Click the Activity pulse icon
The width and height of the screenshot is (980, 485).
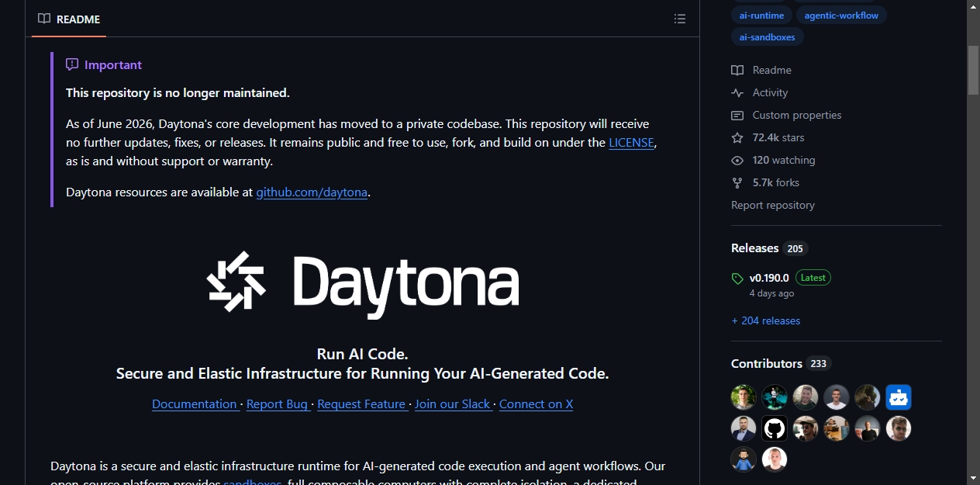[x=737, y=93]
